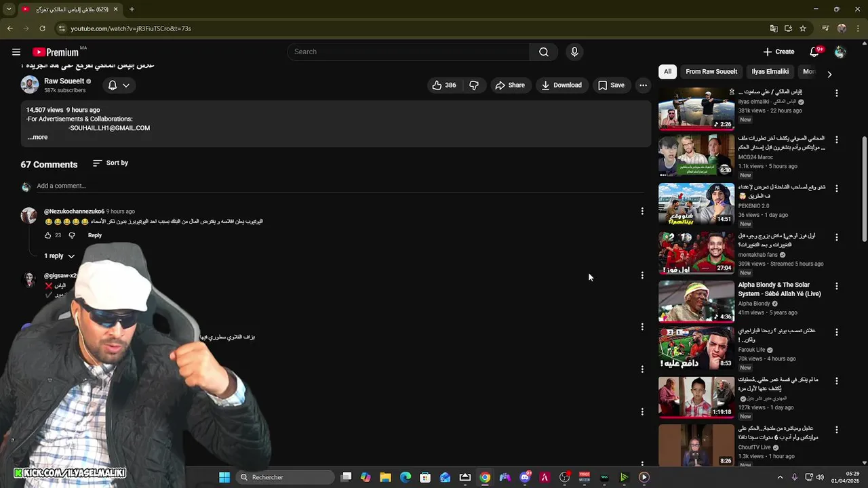Open File Explorer from taskbar
Screen dimensions: 868x488
coord(385,477)
